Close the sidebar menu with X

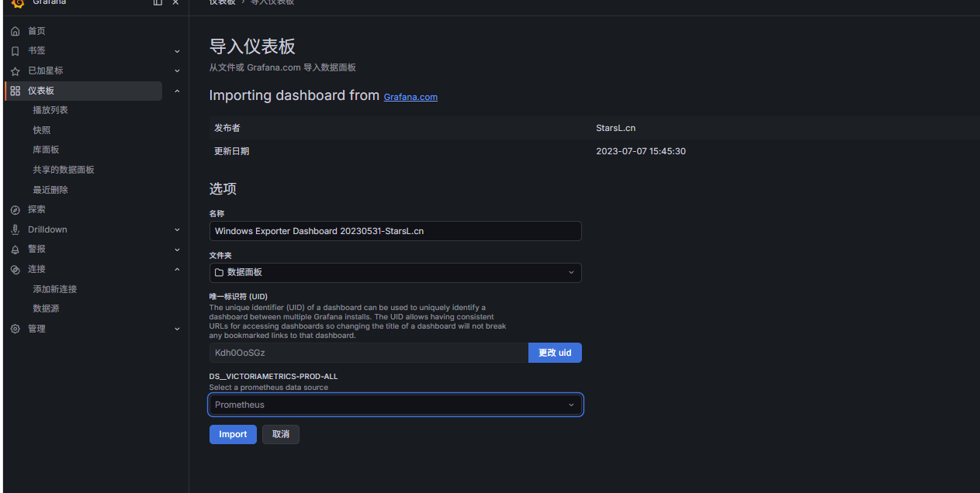[x=175, y=2]
